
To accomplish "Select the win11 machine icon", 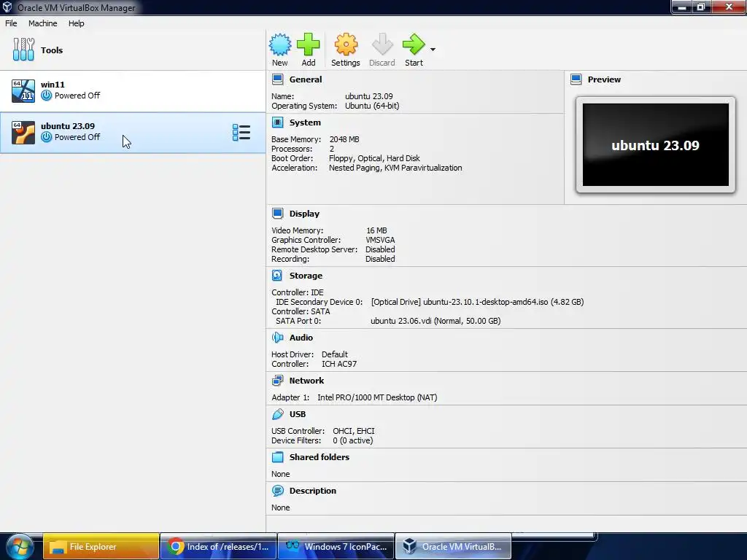I will [23, 90].
